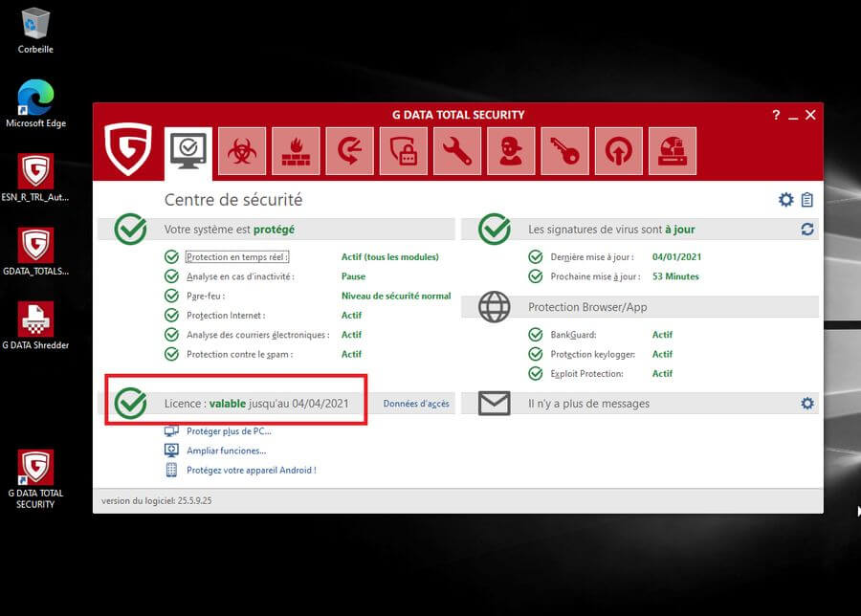Click the Prochaine mise à jour entry

point(596,276)
